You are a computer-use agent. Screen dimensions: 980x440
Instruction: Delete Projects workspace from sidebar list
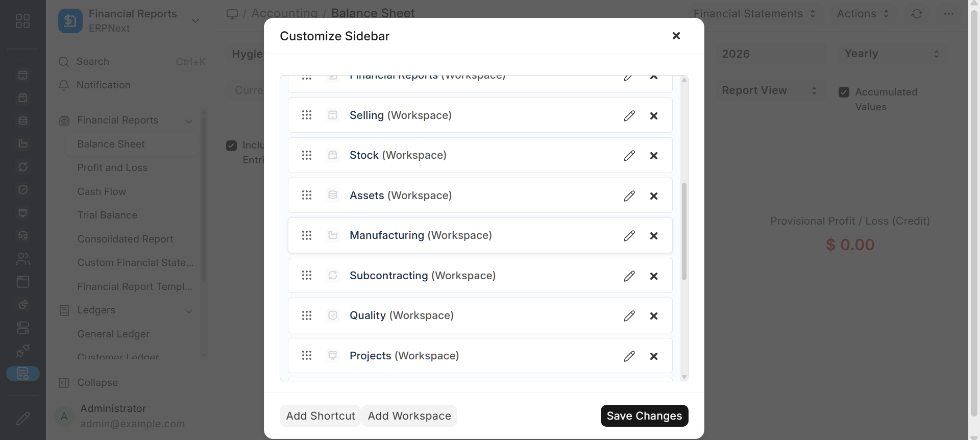tap(654, 356)
